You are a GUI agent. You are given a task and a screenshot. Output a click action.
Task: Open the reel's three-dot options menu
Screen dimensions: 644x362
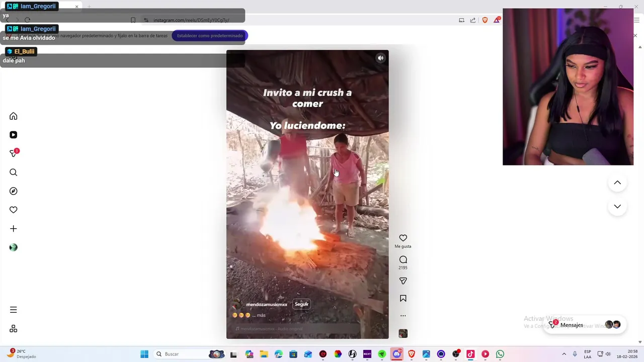[403, 316]
